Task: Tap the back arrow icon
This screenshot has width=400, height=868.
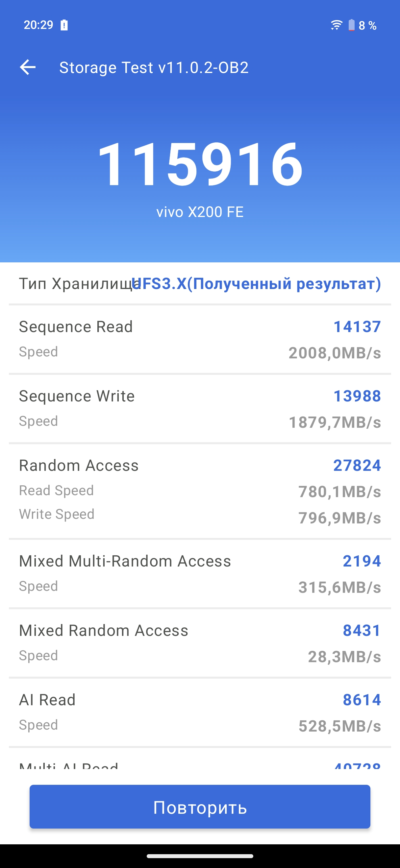Action: pyautogui.click(x=28, y=67)
